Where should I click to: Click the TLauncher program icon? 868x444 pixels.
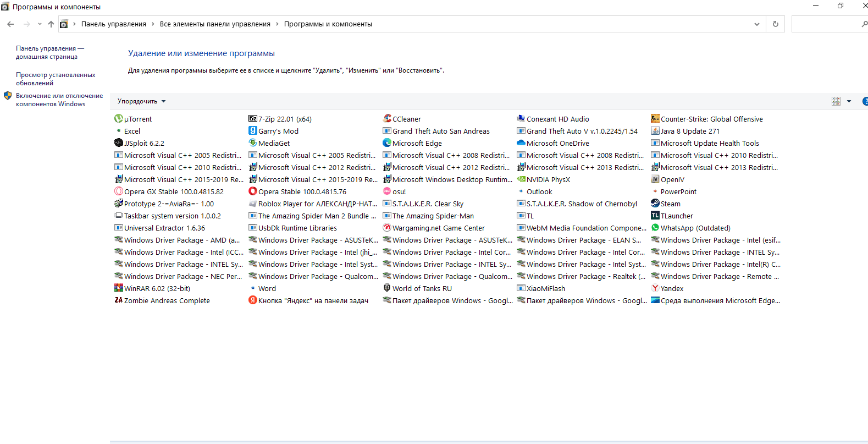tap(655, 215)
